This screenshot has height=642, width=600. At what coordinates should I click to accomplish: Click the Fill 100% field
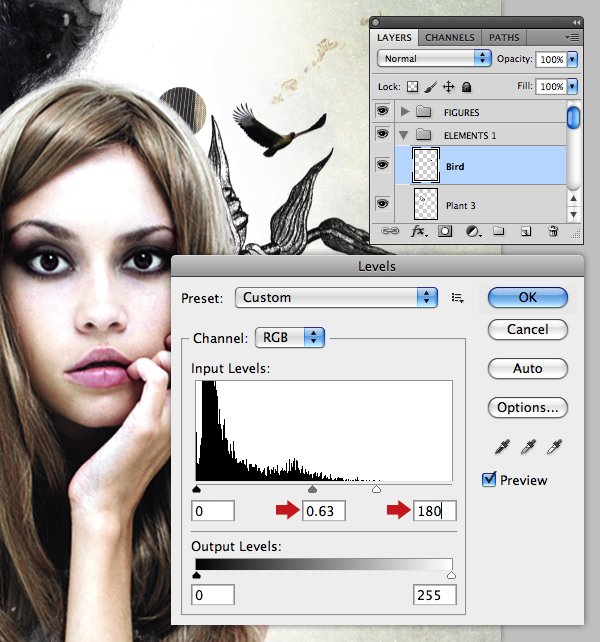click(x=551, y=86)
